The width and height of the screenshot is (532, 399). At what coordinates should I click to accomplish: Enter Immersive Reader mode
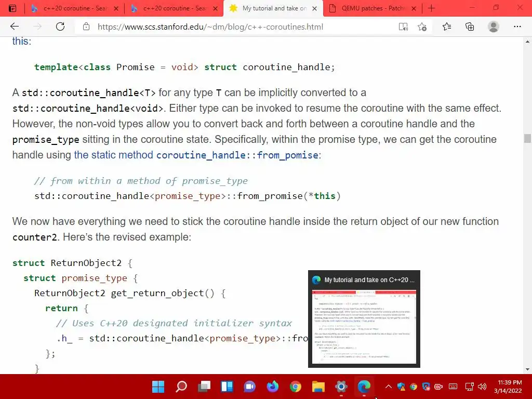pos(403,26)
